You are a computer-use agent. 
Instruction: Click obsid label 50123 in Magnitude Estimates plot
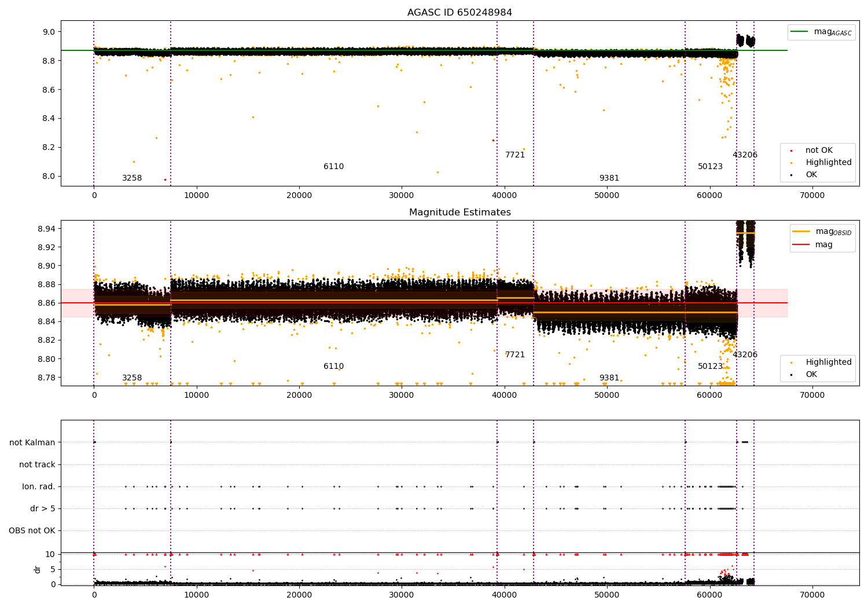click(x=710, y=367)
